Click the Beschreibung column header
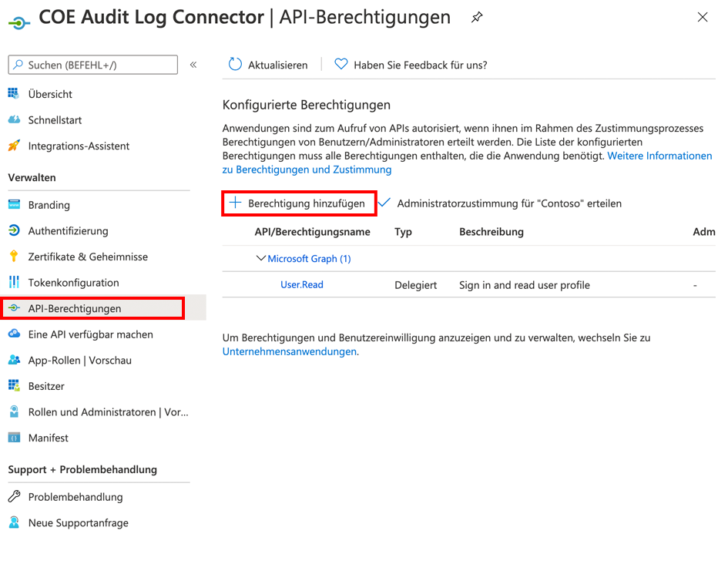This screenshot has height=564, width=728. (x=491, y=232)
